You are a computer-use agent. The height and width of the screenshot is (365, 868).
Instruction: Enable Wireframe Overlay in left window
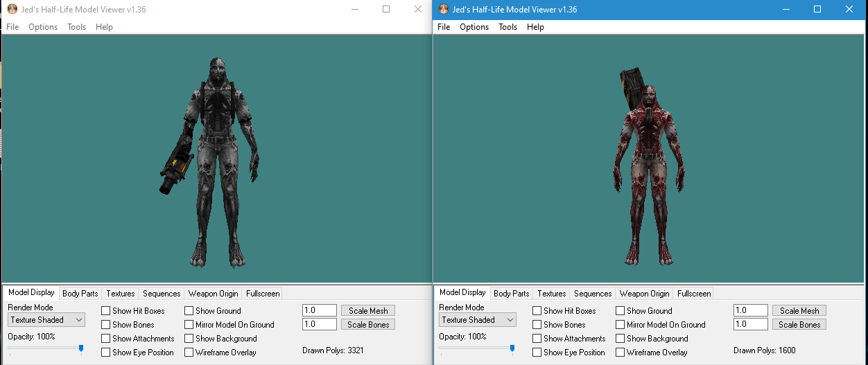[x=189, y=353]
